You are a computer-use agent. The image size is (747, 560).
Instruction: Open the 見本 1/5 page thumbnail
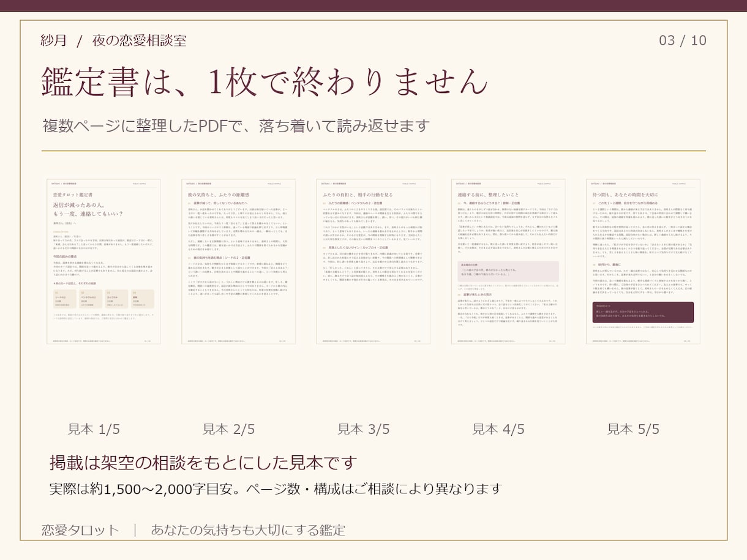tap(103, 261)
